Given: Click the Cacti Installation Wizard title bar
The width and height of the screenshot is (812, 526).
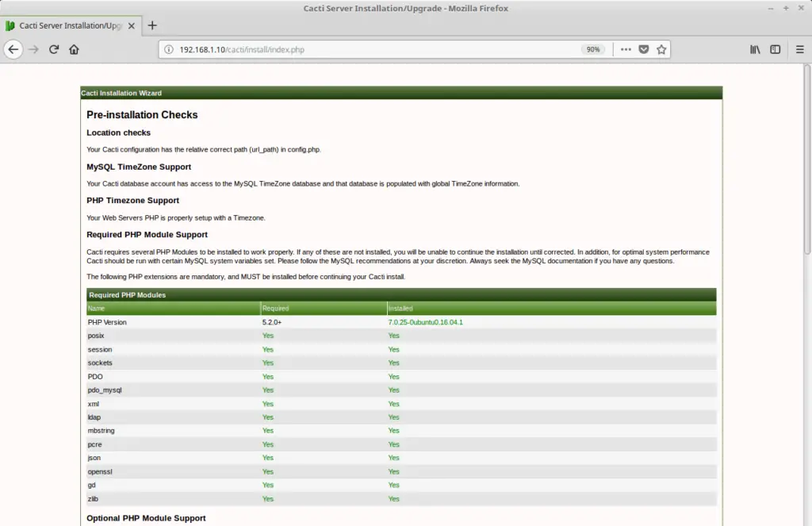Looking at the screenshot, I should [x=401, y=93].
